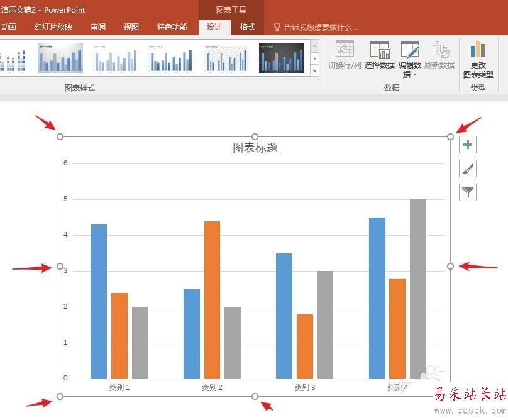Click the orange bar in 类别 1
The image size is (508, 420).
point(119,336)
